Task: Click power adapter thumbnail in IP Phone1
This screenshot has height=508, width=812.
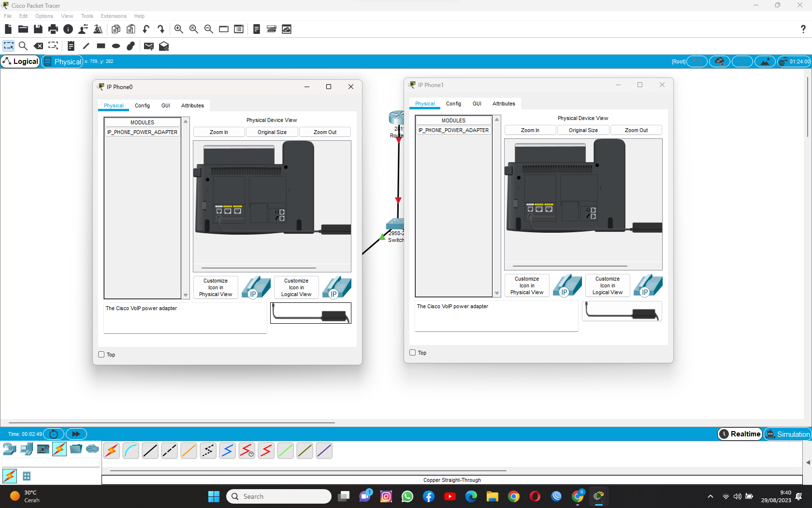Action: [622, 311]
